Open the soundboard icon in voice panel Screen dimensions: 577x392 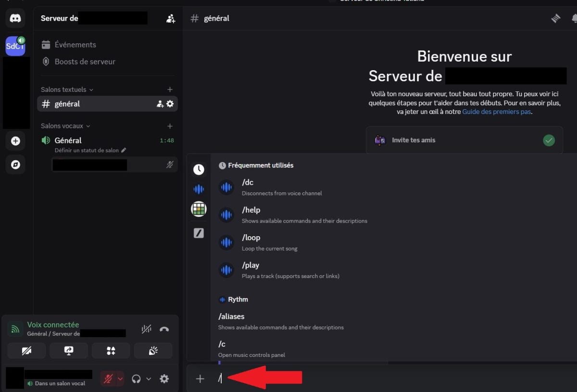(153, 351)
